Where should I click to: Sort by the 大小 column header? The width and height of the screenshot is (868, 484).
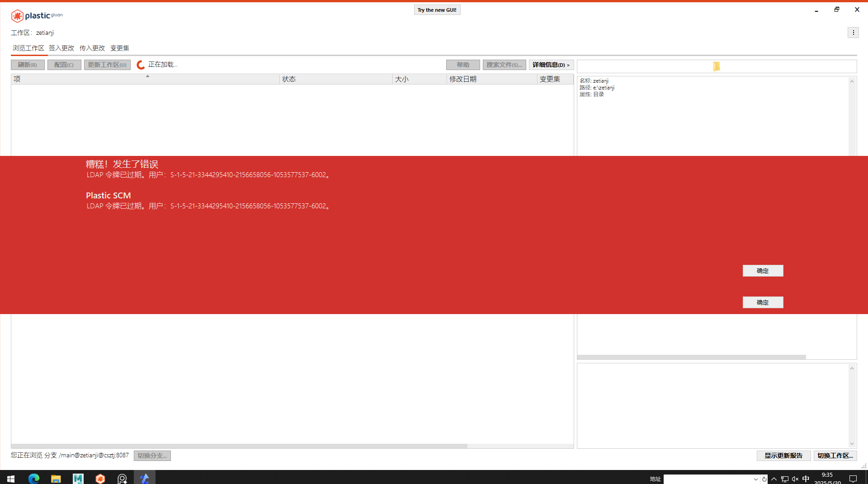[420, 79]
